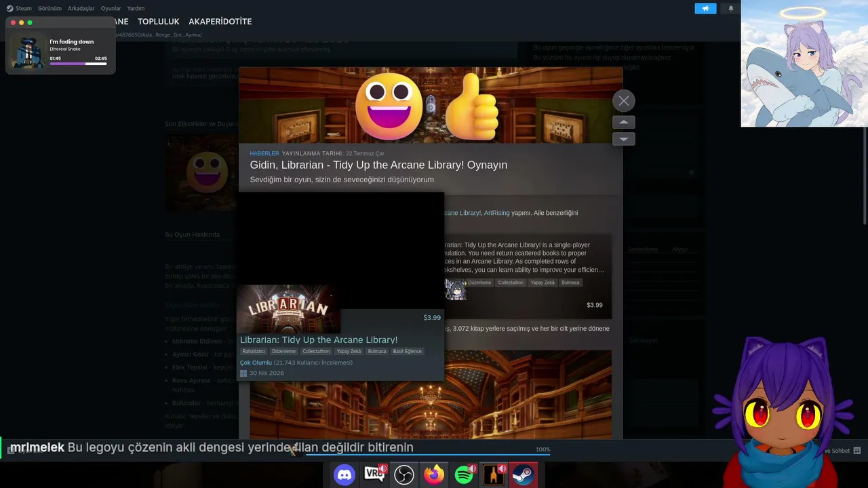The image size is (868, 488).
Task: Click the $3.99 price in hover card
Action: [432, 317]
